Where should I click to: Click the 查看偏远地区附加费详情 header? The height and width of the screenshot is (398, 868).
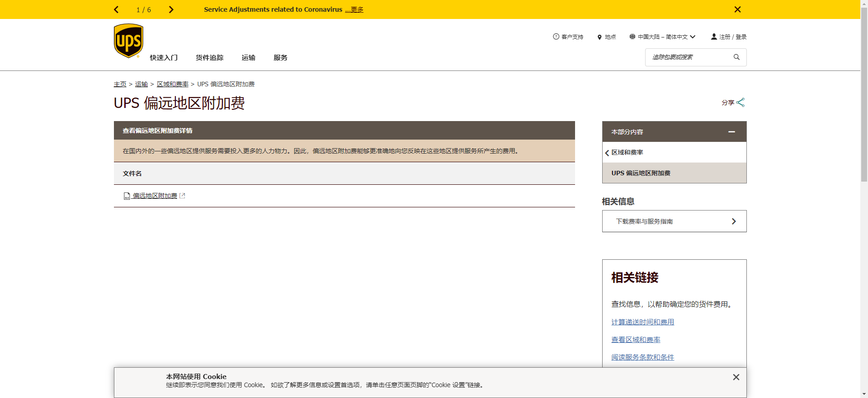click(344, 131)
